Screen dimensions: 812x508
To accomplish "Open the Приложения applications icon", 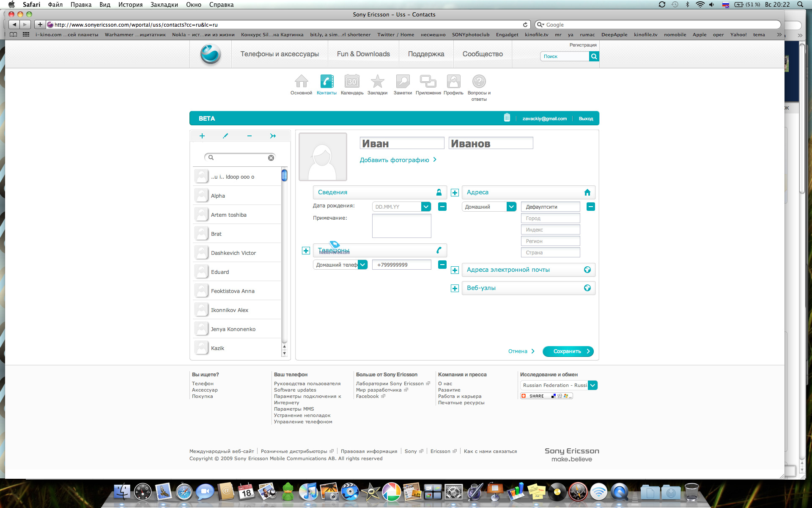I will [x=428, y=81].
